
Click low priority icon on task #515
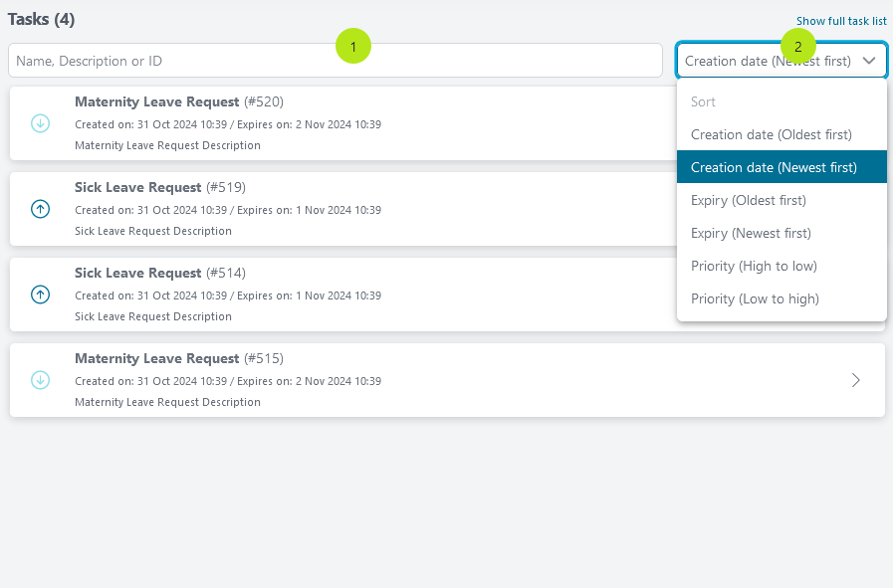click(x=40, y=380)
